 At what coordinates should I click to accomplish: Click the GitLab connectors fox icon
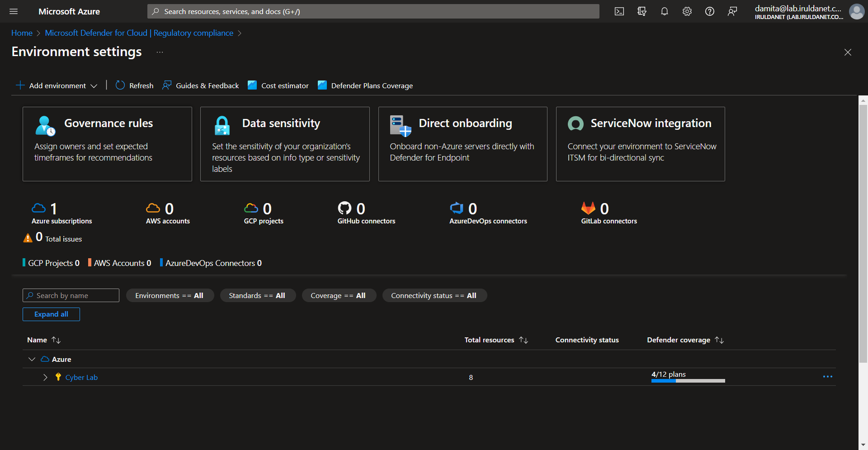[588, 208]
